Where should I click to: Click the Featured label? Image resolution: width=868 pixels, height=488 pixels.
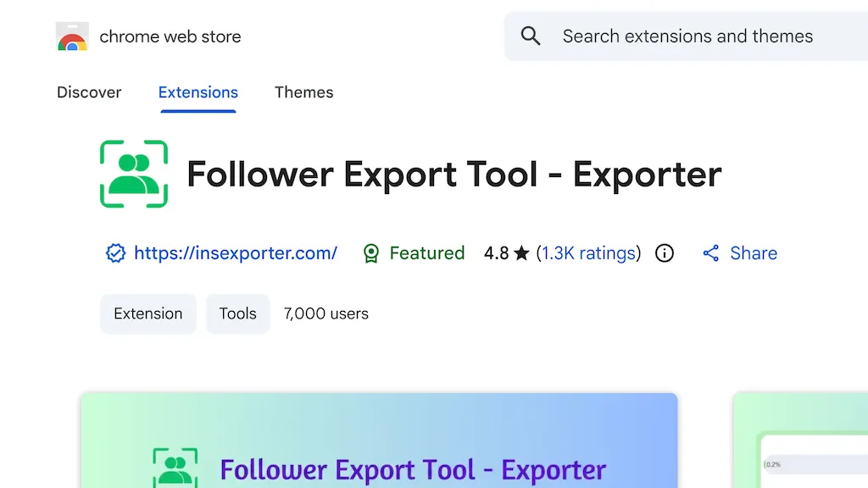[427, 253]
